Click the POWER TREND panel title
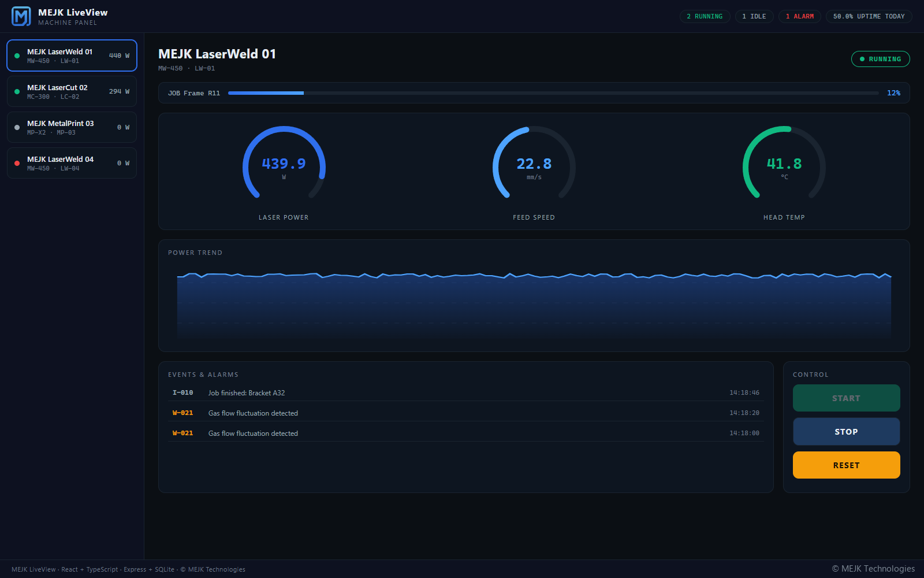Viewport: 924px width, 578px height. 195,253
